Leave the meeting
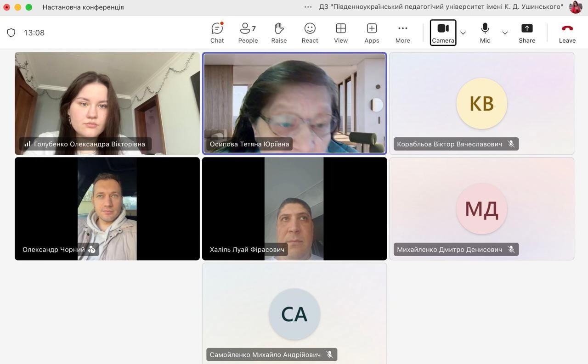 [567, 33]
